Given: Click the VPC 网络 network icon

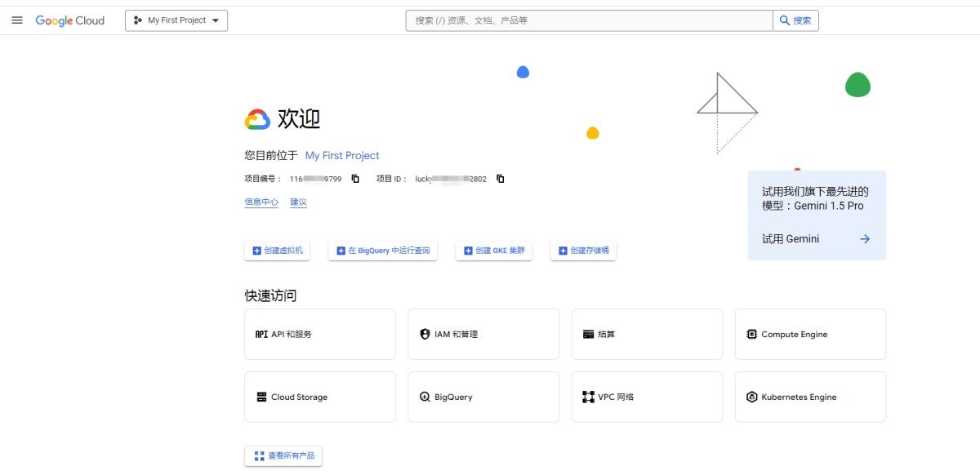Looking at the screenshot, I should pos(588,397).
